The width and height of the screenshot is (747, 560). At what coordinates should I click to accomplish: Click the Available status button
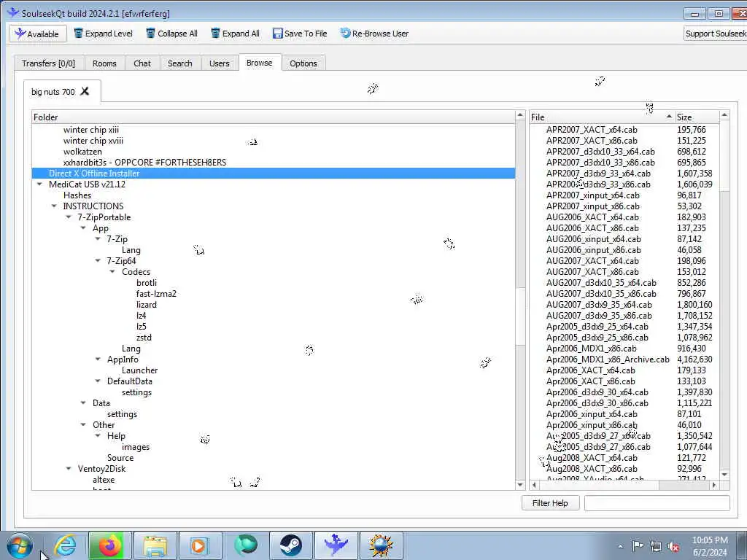[38, 34]
